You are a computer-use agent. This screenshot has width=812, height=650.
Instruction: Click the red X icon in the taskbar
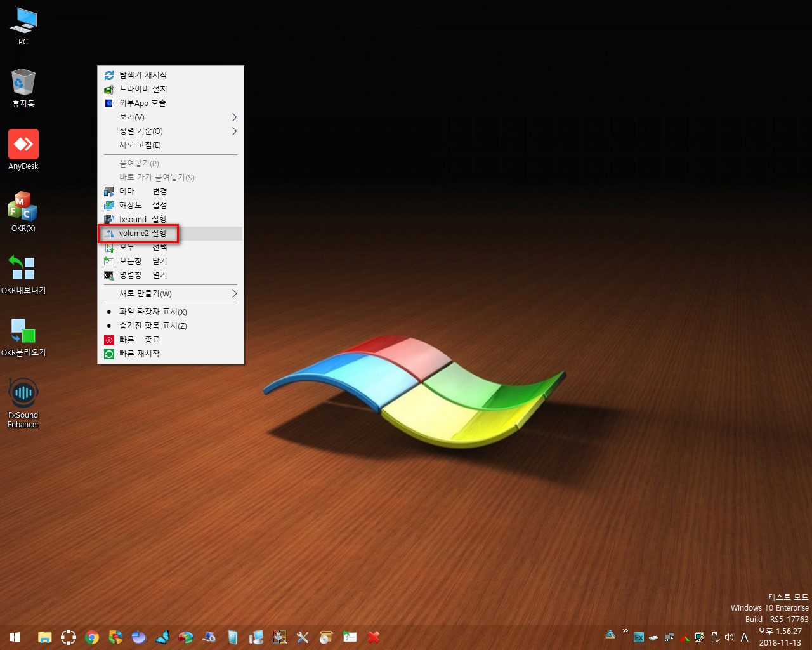point(374,637)
